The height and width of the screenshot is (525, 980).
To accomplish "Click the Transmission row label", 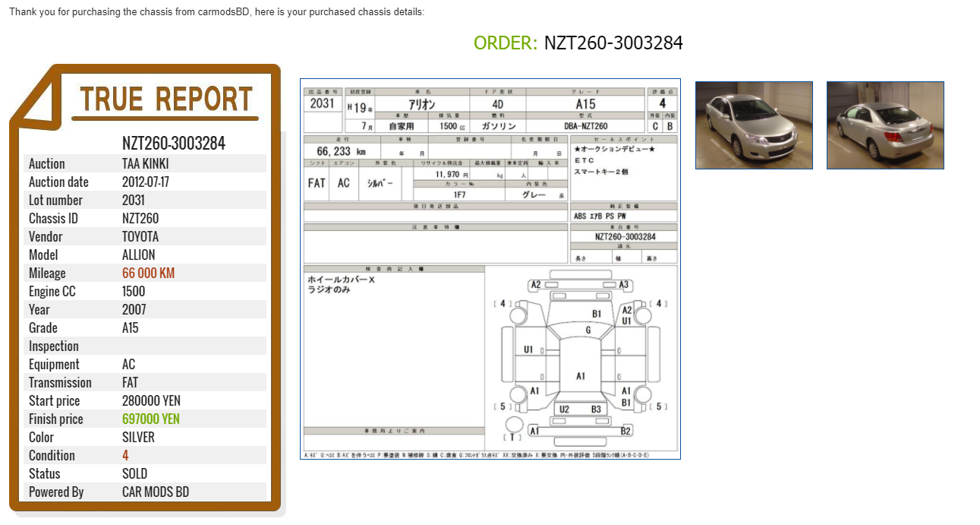I will pyautogui.click(x=60, y=383).
